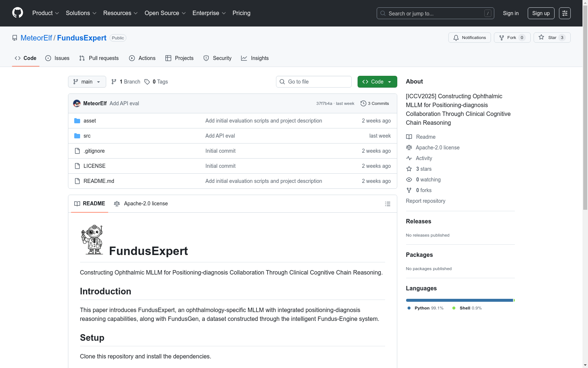Expand the Enterprise menu

[209, 13]
